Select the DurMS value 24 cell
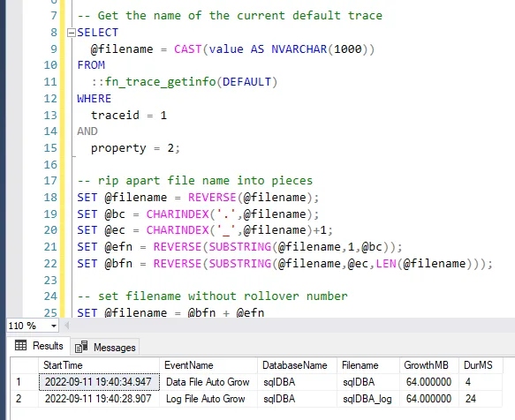The height and width of the screenshot is (420, 515). click(x=481, y=399)
